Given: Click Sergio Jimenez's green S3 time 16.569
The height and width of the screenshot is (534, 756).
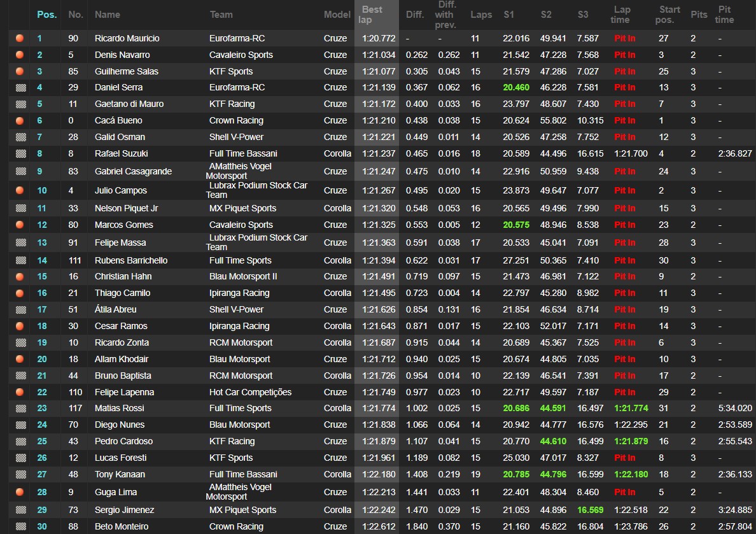Looking at the screenshot, I should (590, 510).
